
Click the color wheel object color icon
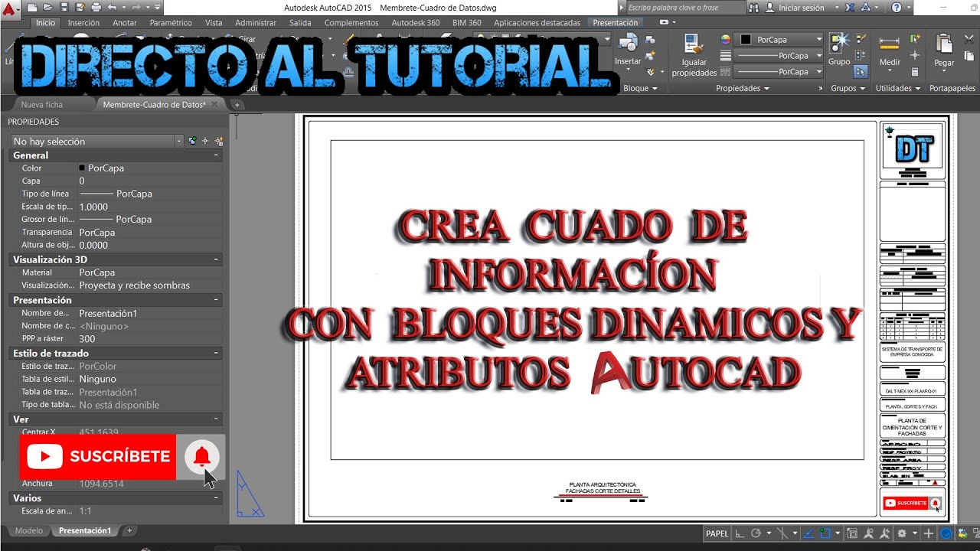click(x=726, y=39)
